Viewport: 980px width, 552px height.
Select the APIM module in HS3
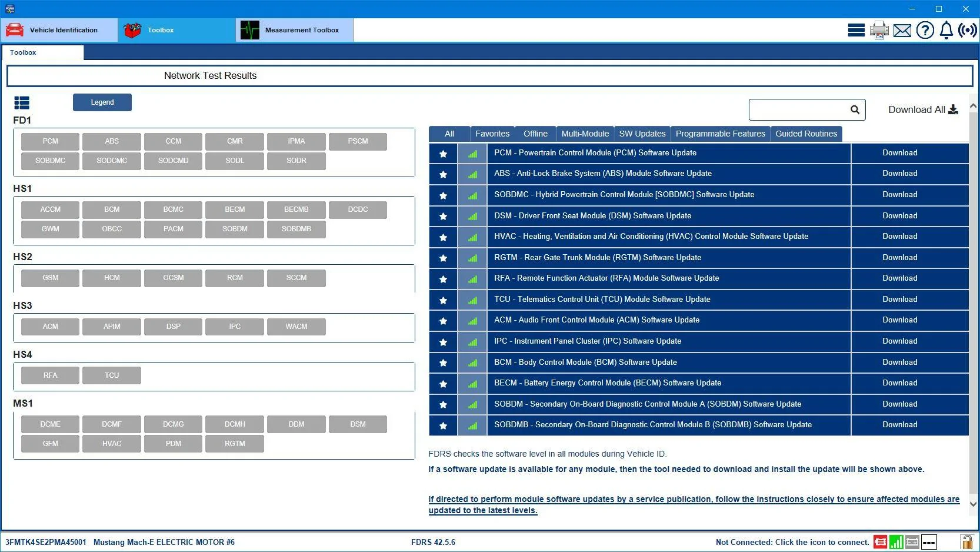112,327
